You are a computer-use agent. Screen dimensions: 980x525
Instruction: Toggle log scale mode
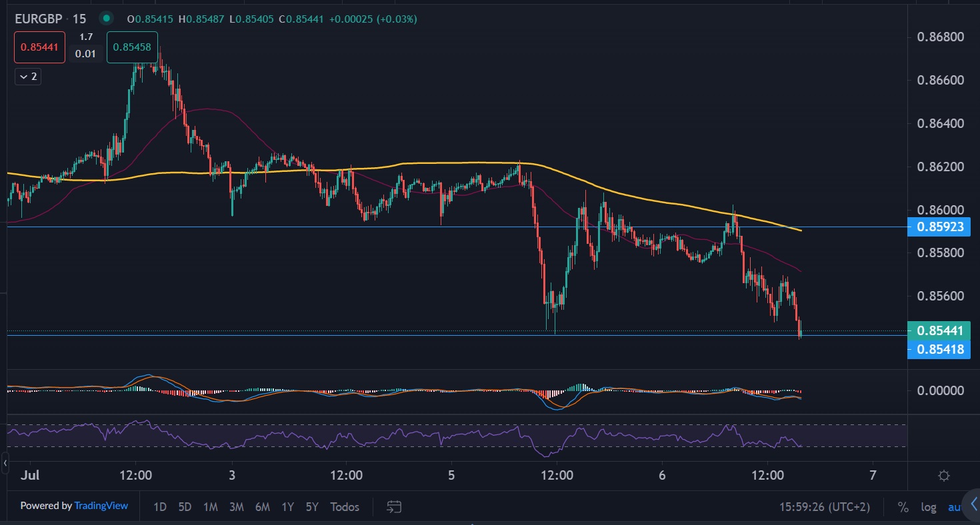coord(929,507)
